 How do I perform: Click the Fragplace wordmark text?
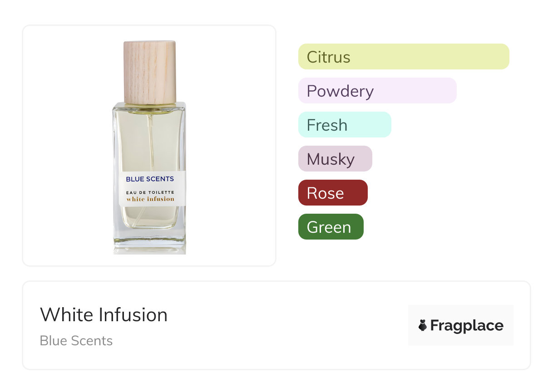[467, 325]
